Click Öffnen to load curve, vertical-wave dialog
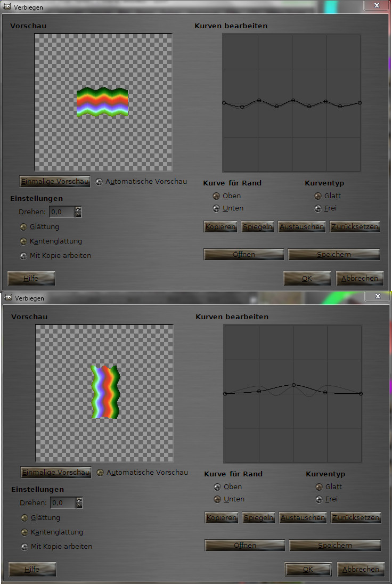This screenshot has width=392, height=584. 245,545
